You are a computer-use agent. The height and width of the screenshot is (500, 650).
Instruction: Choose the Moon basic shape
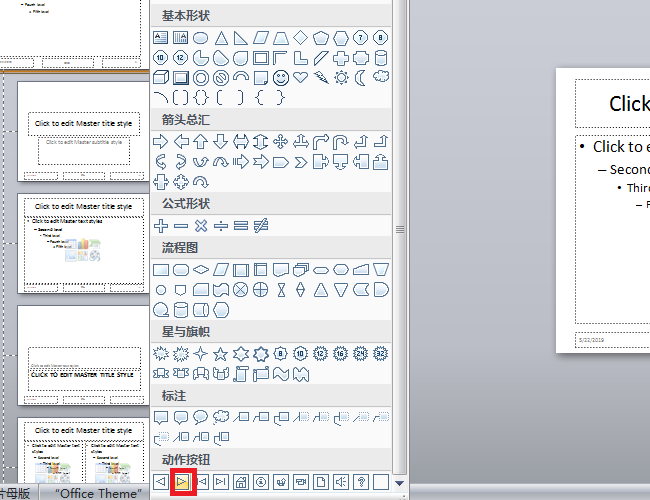[x=361, y=78]
